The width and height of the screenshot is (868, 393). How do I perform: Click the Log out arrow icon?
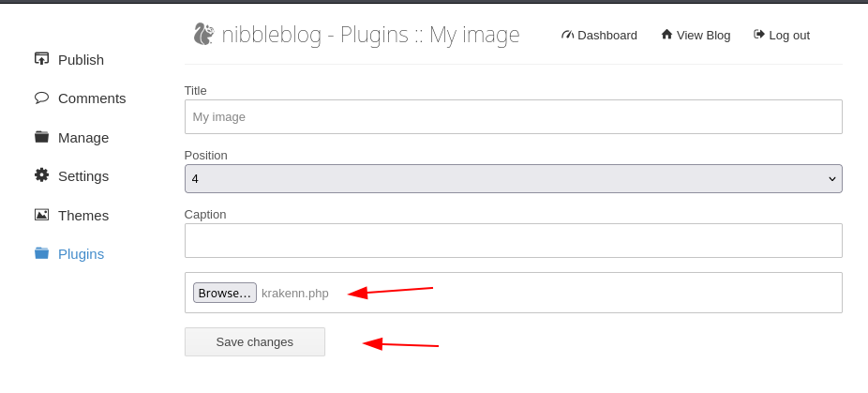pos(759,35)
